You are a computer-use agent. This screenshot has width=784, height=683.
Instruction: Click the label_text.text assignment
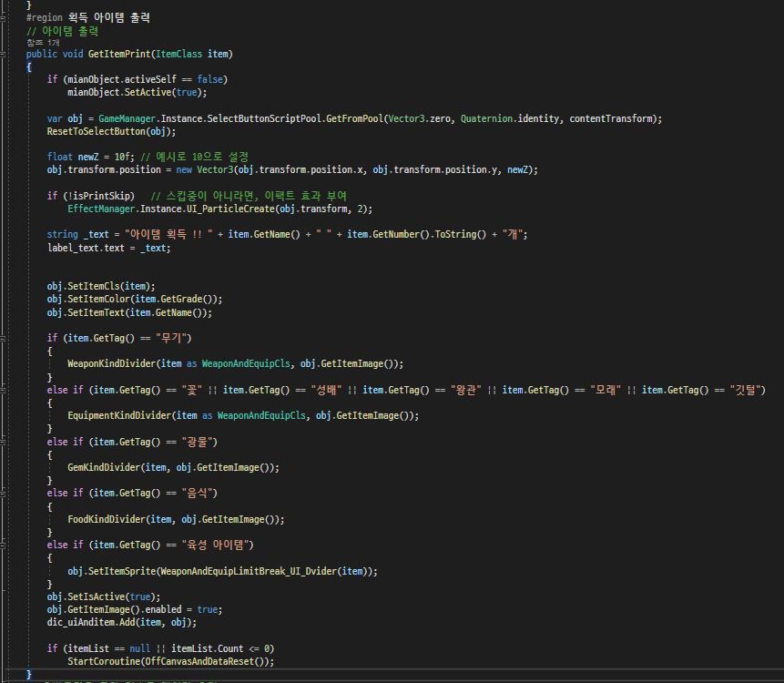[109, 248]
